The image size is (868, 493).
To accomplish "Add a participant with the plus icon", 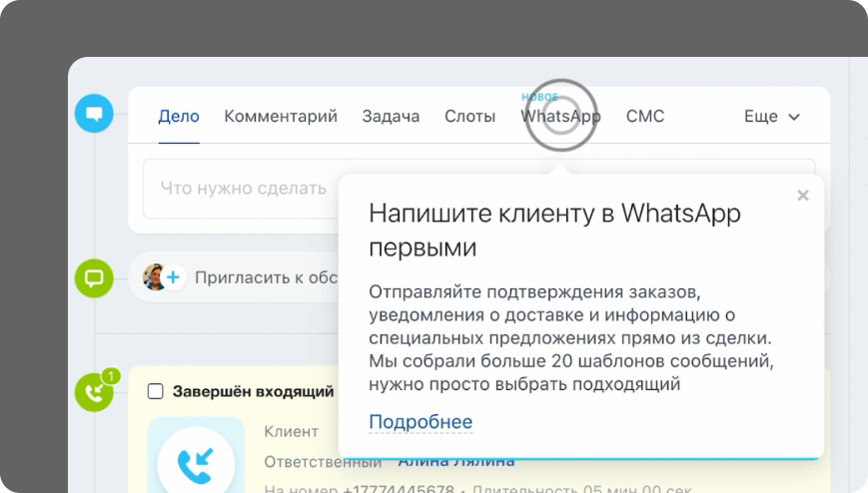I will (x=173, y=277).
